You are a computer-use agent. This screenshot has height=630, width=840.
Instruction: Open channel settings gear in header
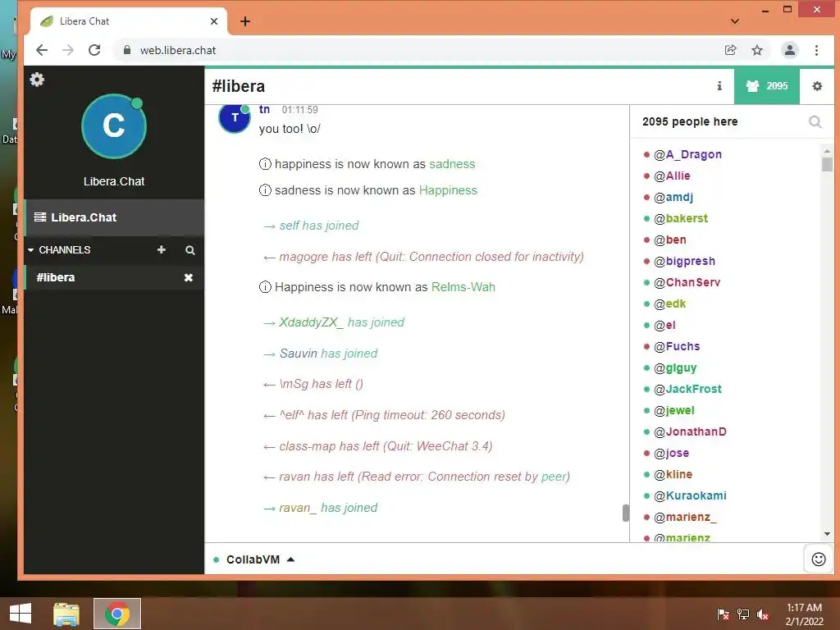tap(817, 85)
